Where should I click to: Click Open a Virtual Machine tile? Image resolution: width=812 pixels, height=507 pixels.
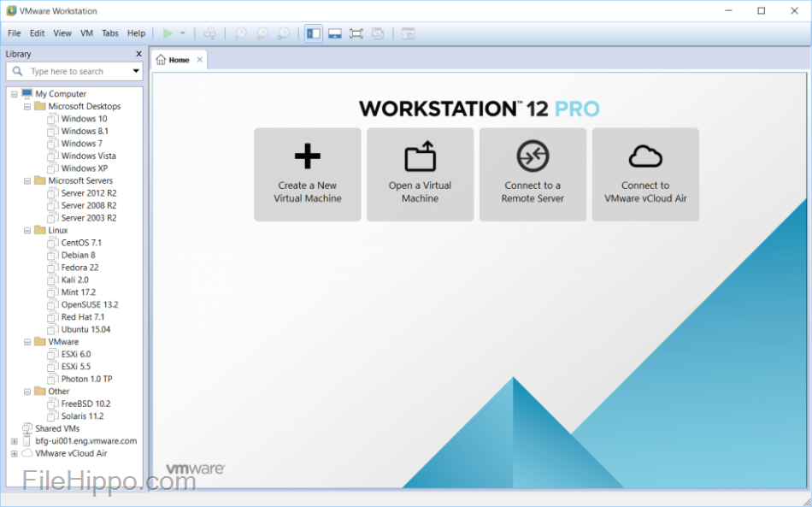tap(420, 174)
